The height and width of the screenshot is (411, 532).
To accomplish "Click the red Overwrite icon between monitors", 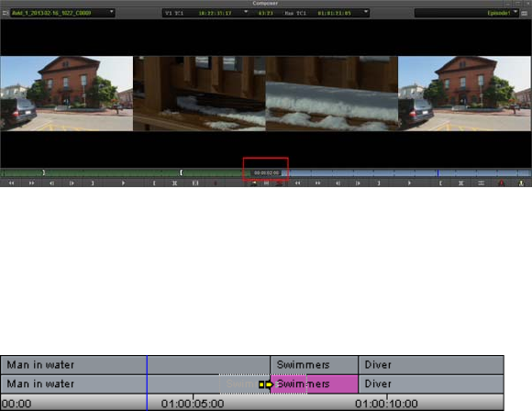I will point(279,183).
